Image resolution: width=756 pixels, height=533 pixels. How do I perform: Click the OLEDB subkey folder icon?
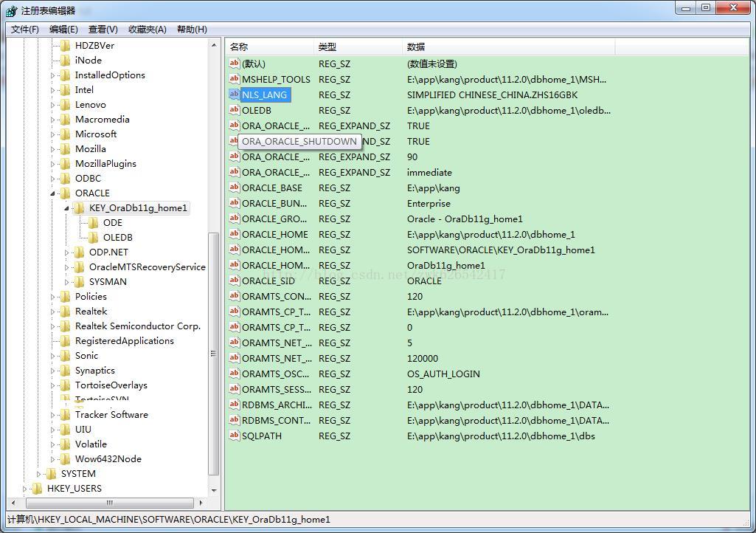[x=93, y=238]
